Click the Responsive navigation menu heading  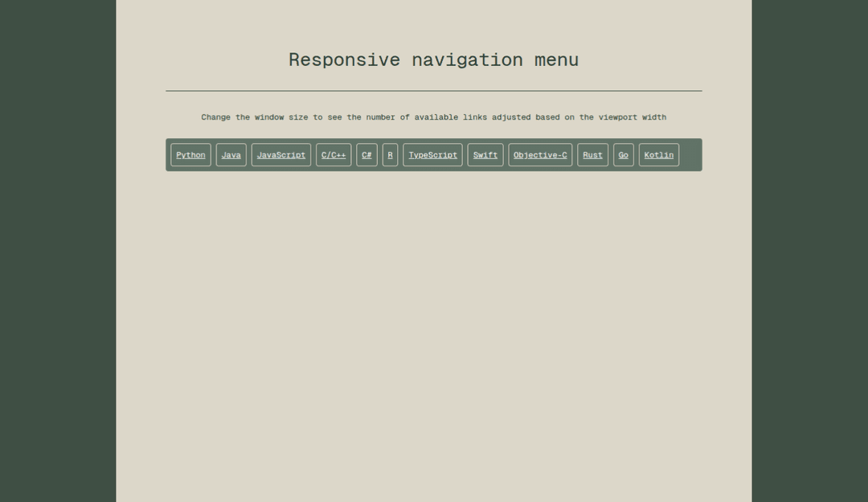[x=433, y=59]
